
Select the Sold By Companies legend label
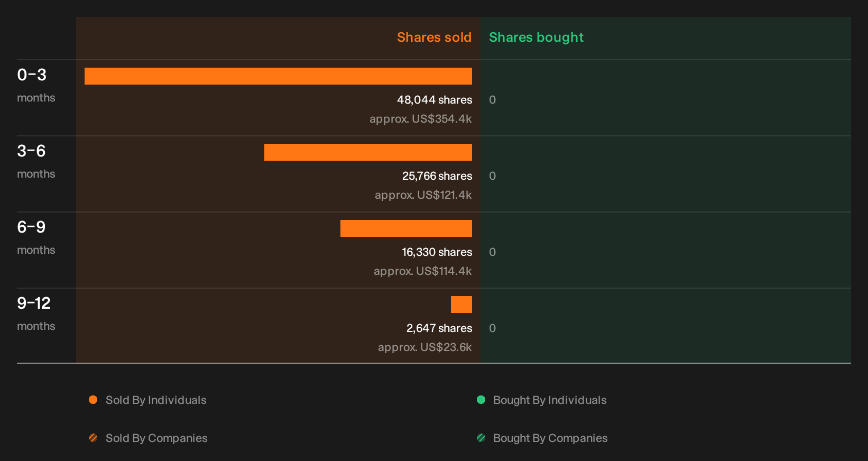156,438
